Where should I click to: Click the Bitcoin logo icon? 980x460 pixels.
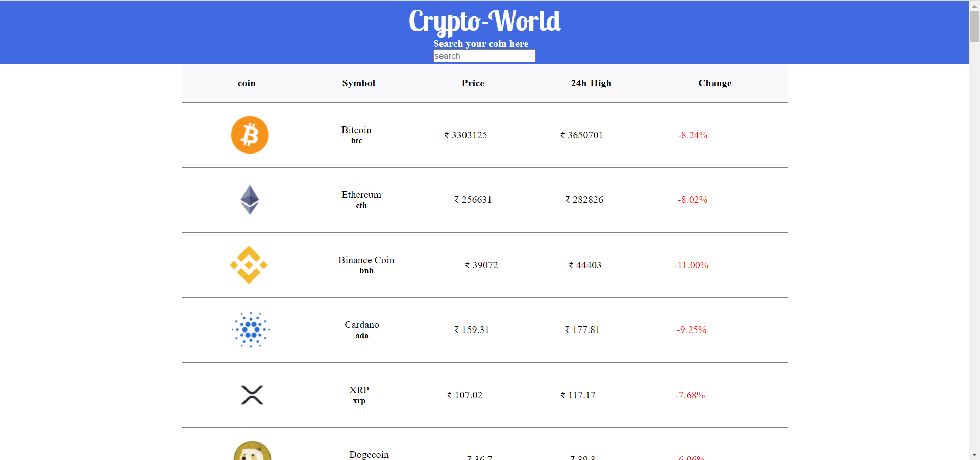pyautogui.click(x=250, y=135)
